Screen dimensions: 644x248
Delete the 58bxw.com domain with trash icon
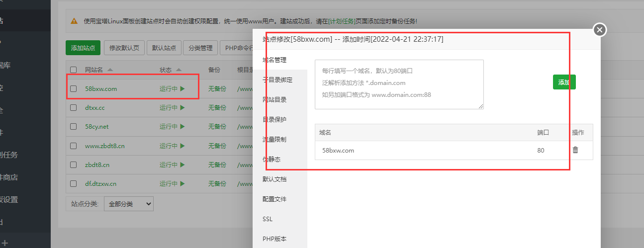coord(575,150)
